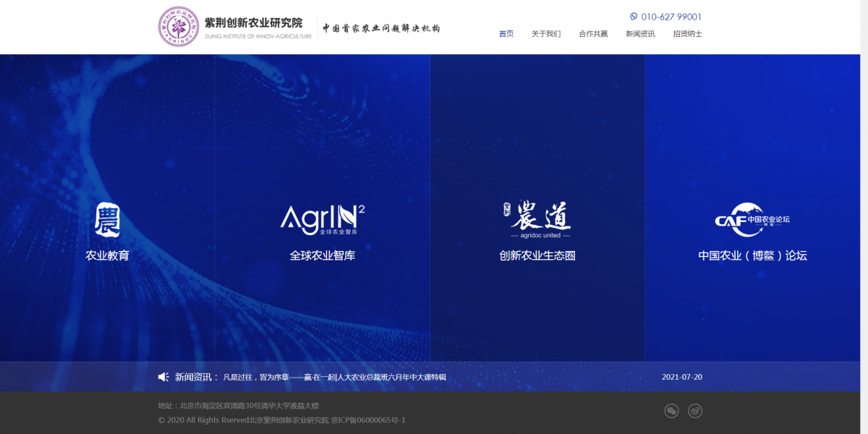Open the 首页 menu item

506,33
